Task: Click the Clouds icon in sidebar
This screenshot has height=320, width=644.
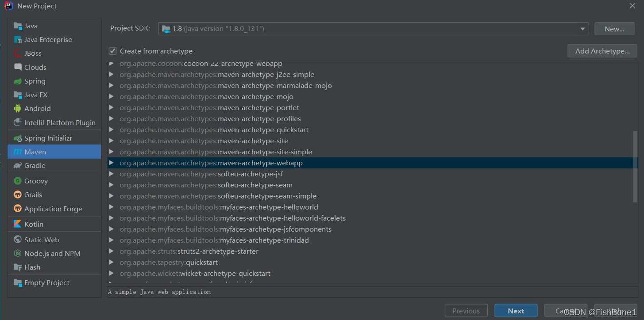Action: click(x=18, y=67)
